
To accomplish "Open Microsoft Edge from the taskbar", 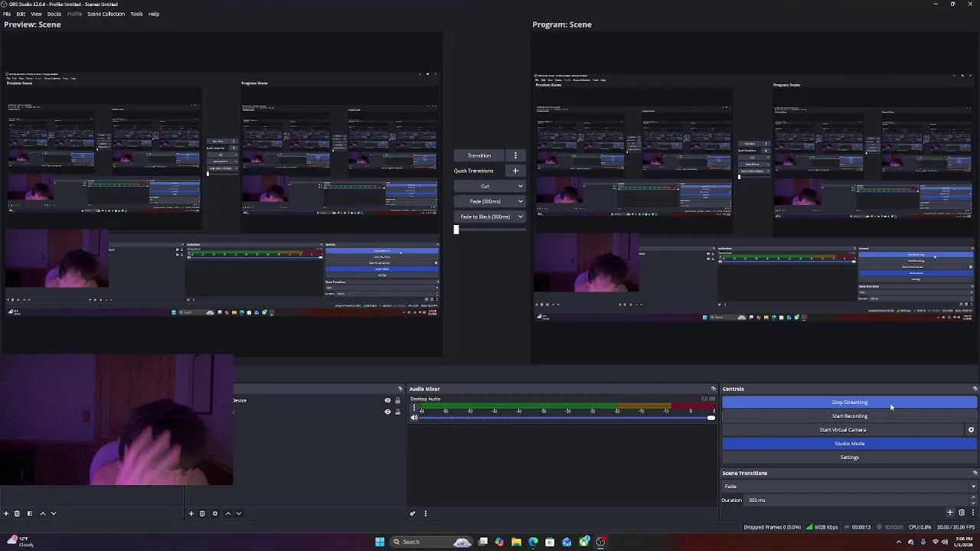I will [533, 542].
